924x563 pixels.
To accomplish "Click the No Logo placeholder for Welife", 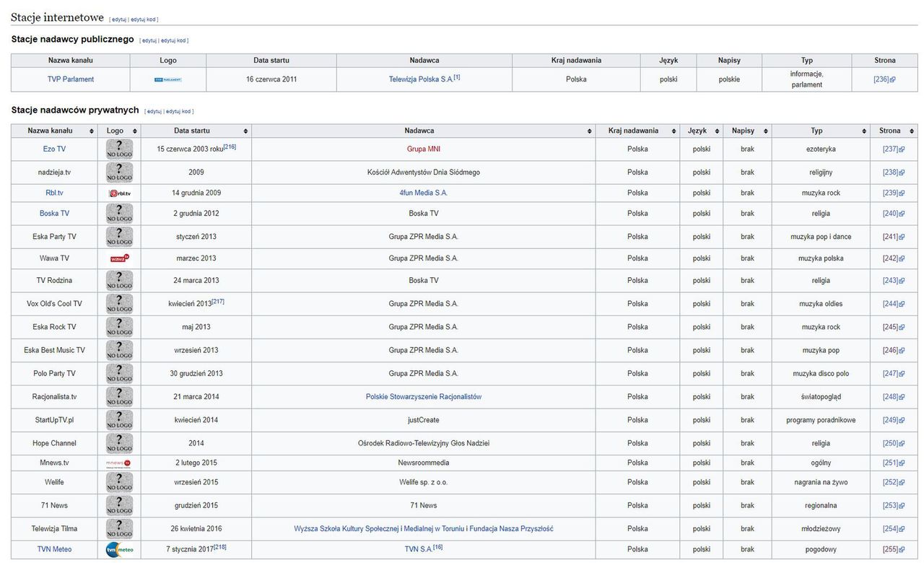I will point(119,482).
